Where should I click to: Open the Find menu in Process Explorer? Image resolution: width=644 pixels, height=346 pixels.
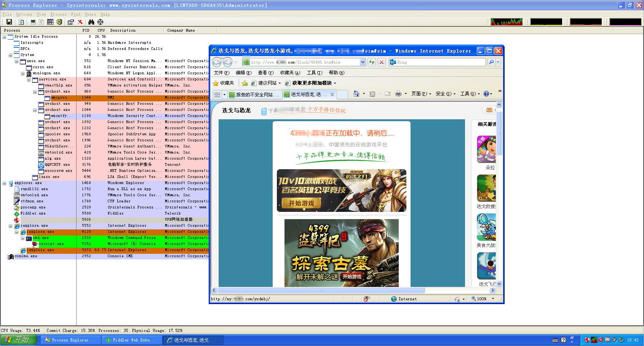click(x=75, y=14)
